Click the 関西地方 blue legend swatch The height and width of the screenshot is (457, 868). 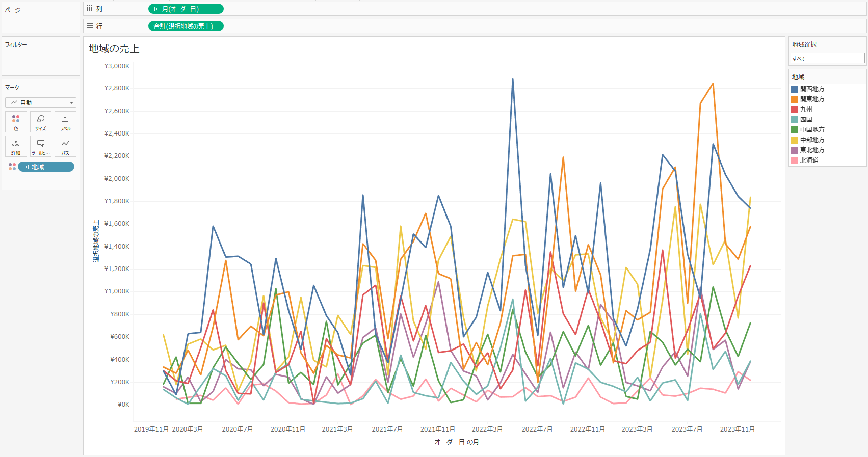794,89
